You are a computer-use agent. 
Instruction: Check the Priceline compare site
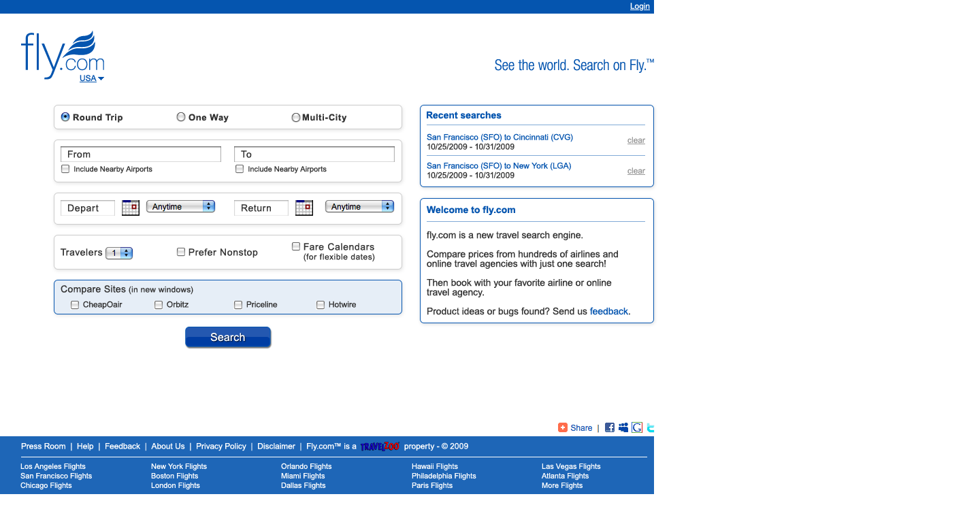(238, 305)
